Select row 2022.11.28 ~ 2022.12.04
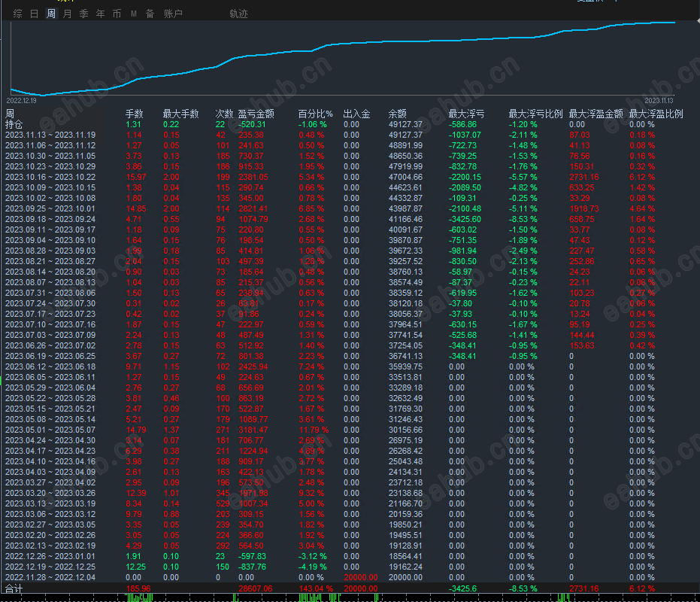 point(350,577)
